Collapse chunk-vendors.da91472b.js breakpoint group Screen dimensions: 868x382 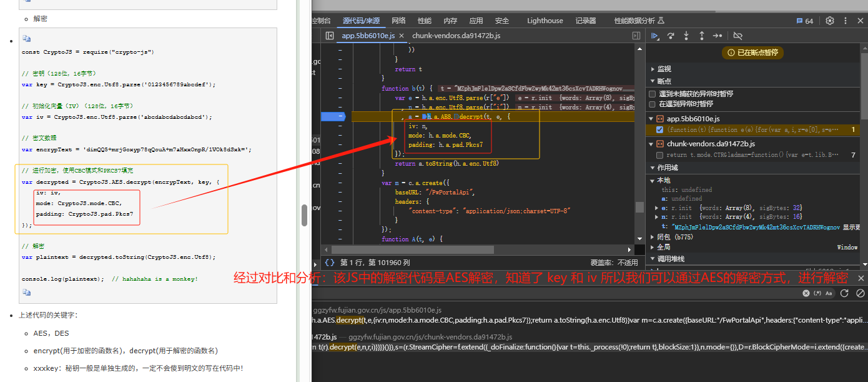651,144
